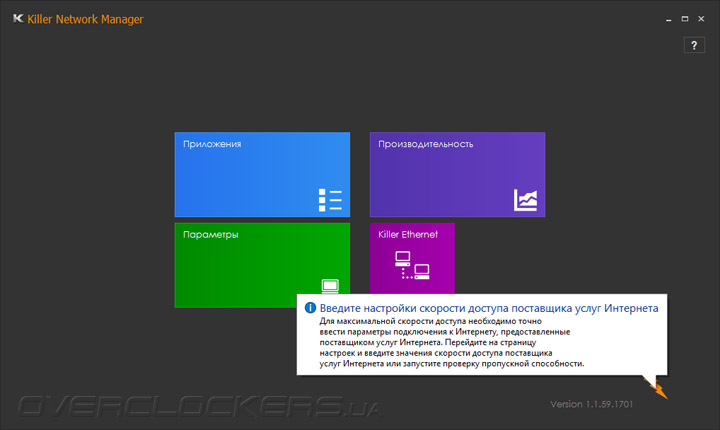
Task: Open help with the question mark button
Action: [694, 45]
